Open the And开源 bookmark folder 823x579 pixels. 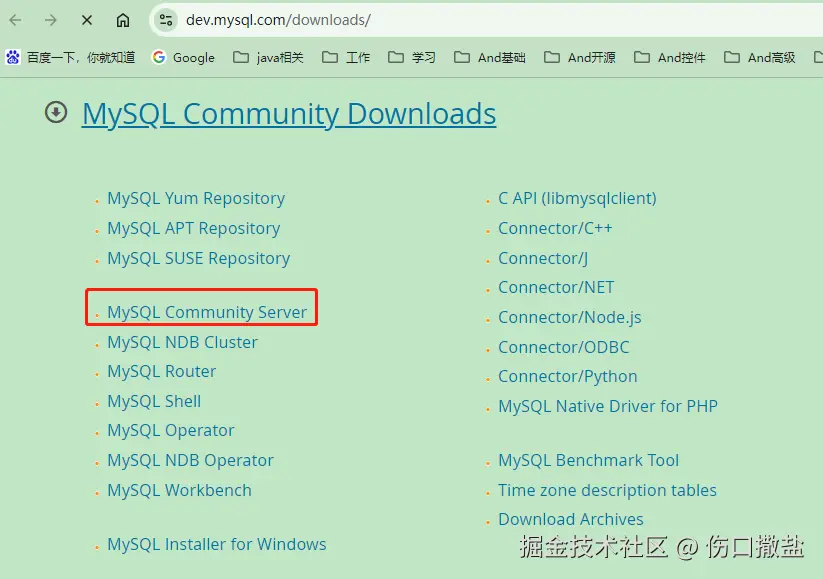(x=579, y=57)
